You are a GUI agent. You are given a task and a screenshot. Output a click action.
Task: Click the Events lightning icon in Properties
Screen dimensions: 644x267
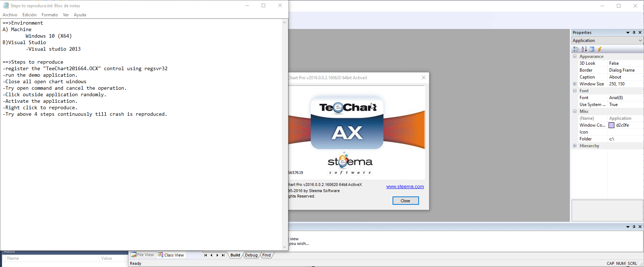coord(600,49)
